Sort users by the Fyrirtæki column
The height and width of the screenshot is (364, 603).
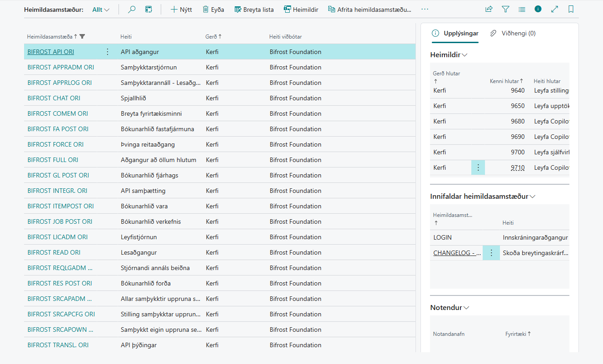(518, 334)
